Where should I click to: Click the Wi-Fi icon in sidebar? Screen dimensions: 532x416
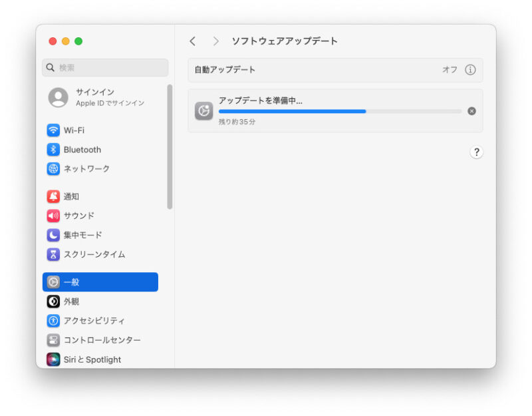pyautogui.click(x=53, y=130)
